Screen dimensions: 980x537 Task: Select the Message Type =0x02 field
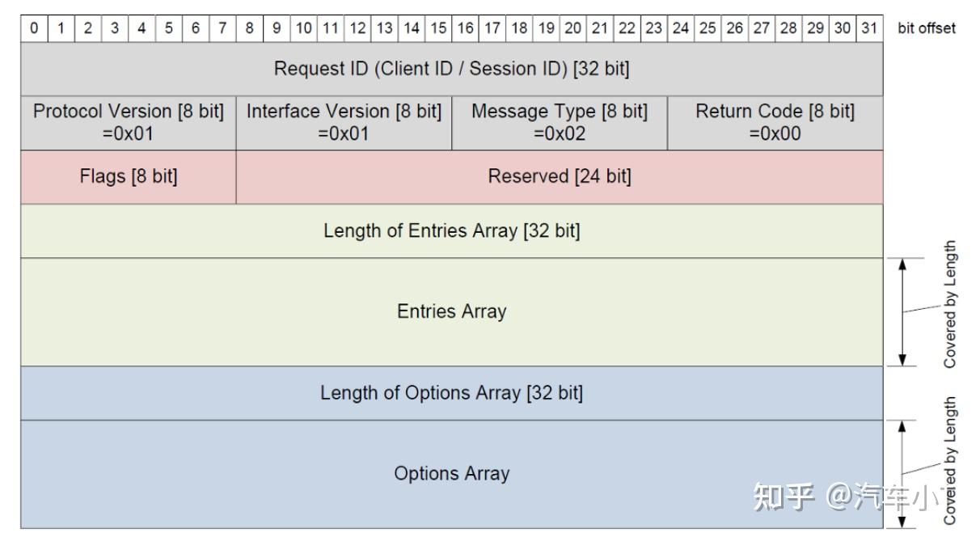pos(559,122)
